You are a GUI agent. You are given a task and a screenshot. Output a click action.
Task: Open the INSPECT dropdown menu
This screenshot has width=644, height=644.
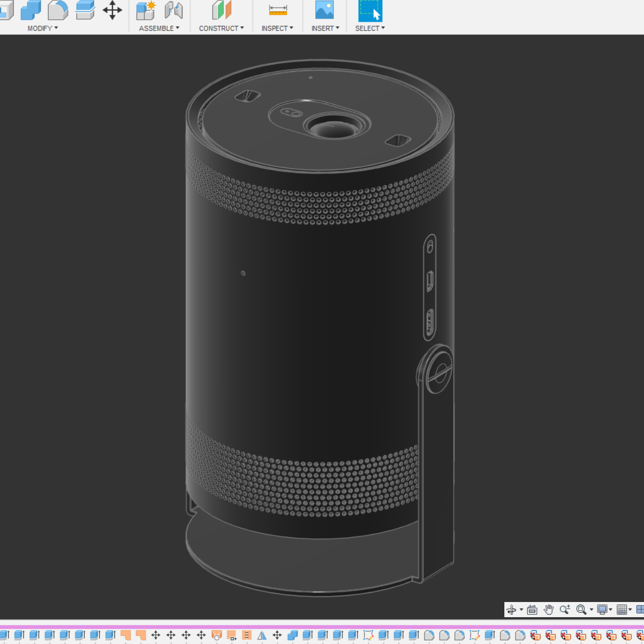[277, 28]
